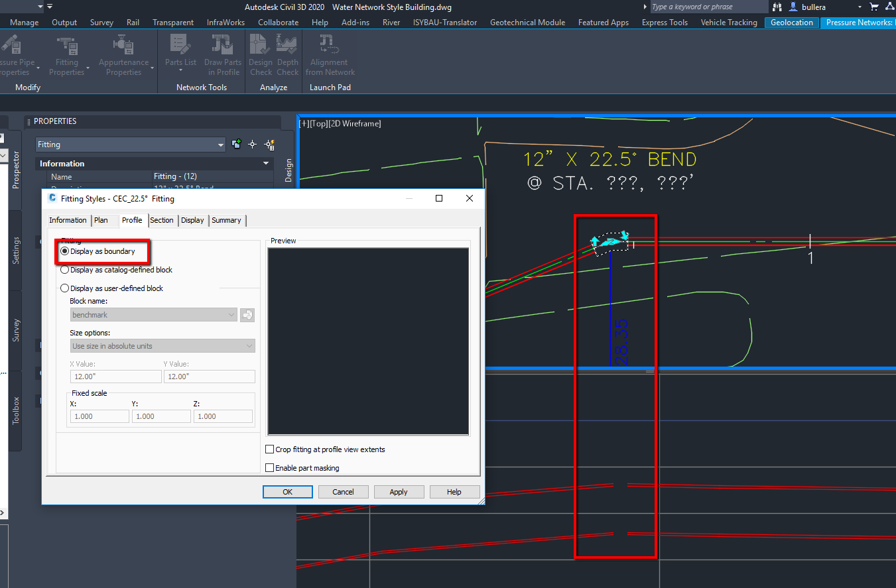Image resolution: width=896 pixels, height=588 pixels.
Task: Create Alignment from Network
Action: coord(330,56)
